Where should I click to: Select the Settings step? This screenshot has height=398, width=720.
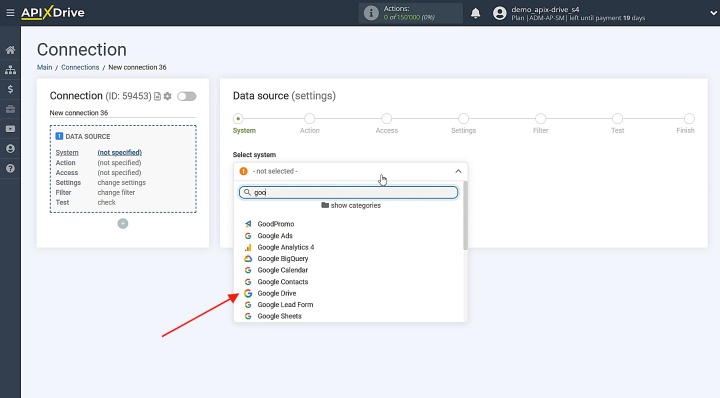pos(464,119)
